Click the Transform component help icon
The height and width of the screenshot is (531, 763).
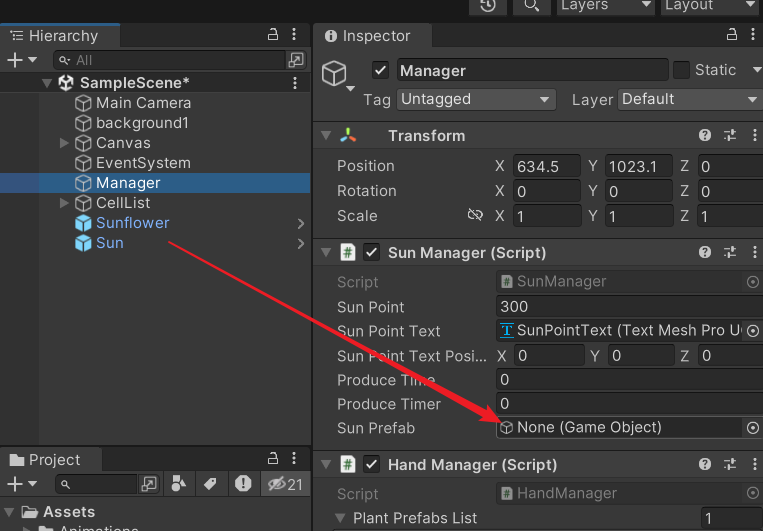[x=705, y=136]
